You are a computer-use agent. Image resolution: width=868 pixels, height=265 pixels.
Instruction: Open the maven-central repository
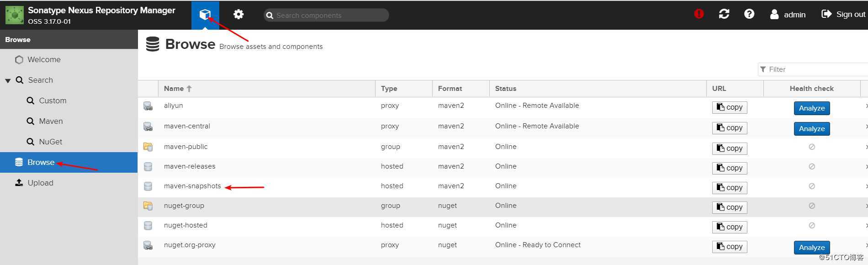pyautogui.click(x=503, y=128)
